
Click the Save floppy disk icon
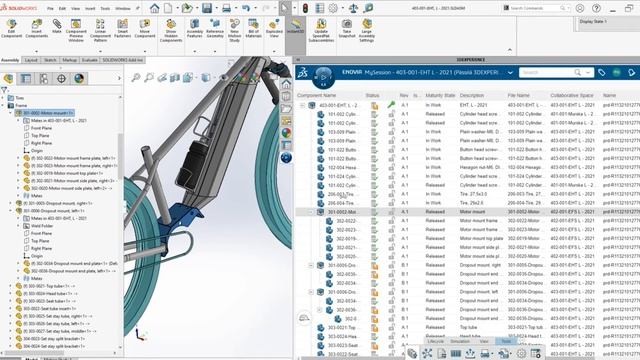pos(207,8)
